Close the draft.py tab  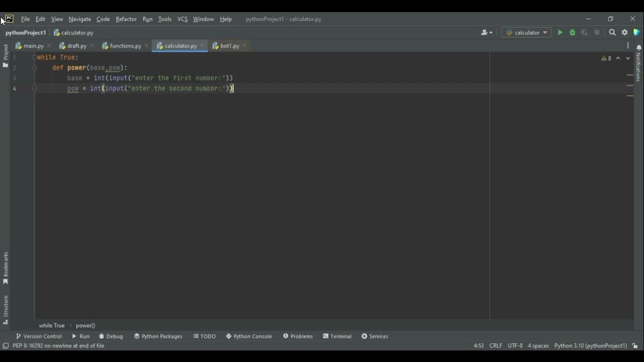tap(92, 46)
